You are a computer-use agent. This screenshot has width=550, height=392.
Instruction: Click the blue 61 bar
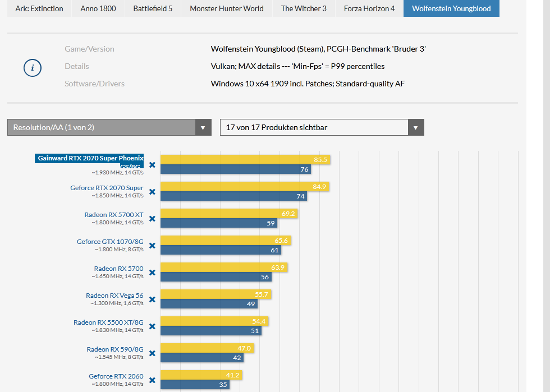(221, 250)
